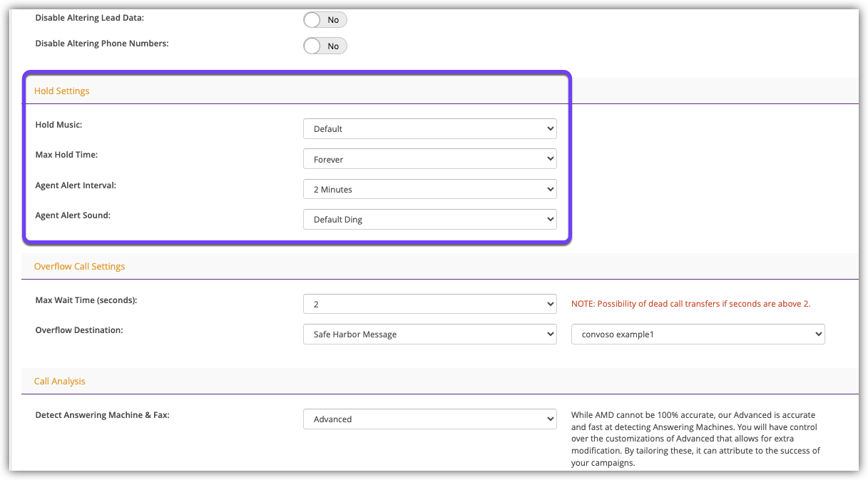
Task: Click the Overflow Call Settings section header
Action: point(79,266)
